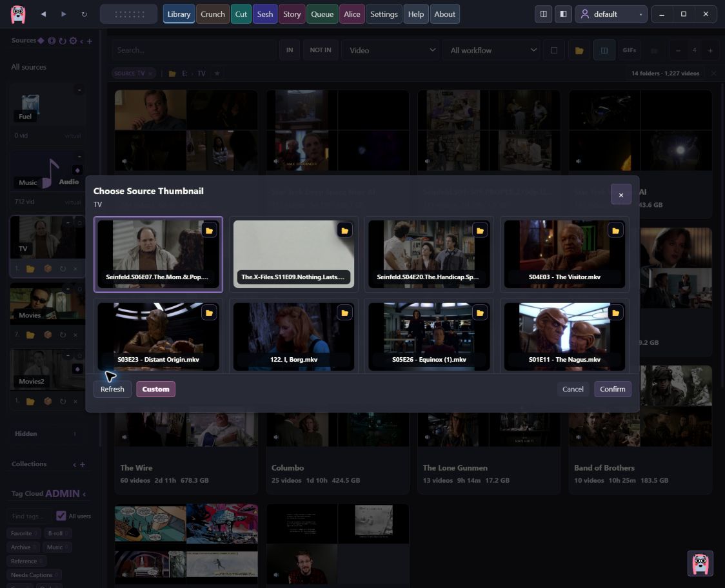Toggle the NOT IN filter button

pos(321,50)
